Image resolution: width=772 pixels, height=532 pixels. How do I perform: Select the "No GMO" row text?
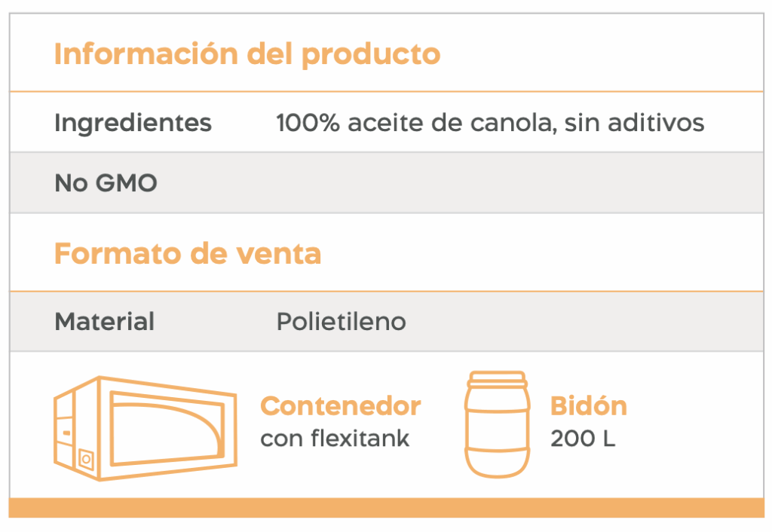[x=106, y=183]
